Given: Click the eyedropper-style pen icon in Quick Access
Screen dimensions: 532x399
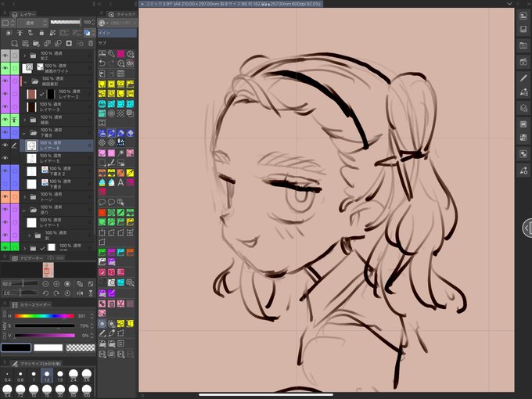Looking at the screenshot, I should pyautogui.click(x=111, y=333).
